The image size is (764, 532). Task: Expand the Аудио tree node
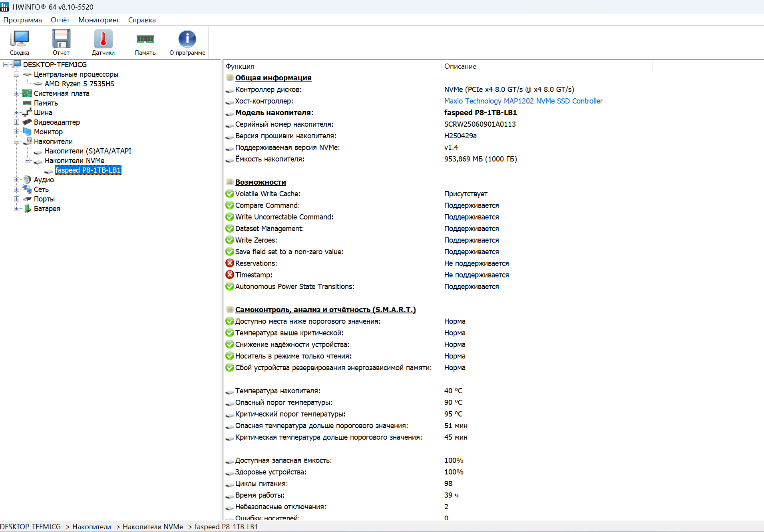16,179
